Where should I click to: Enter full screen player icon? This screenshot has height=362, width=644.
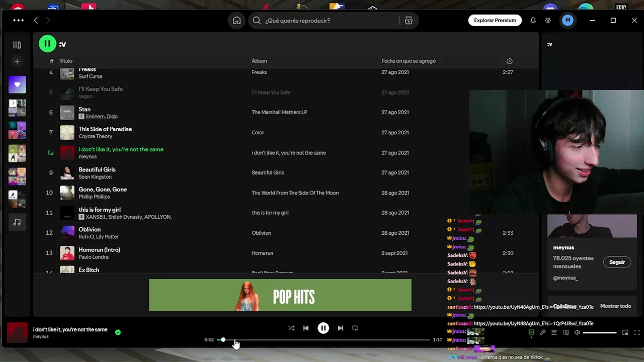(636, 332)
